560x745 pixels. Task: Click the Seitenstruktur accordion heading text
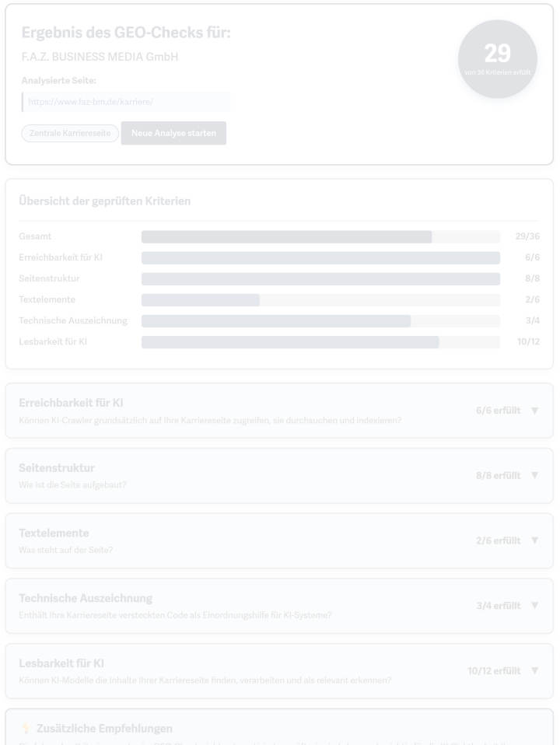click(x=57, y=467)
